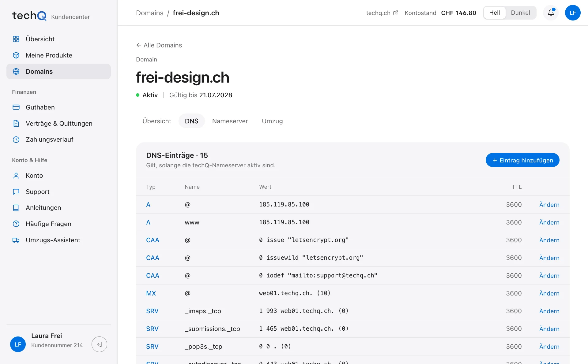
Task: Click the TTL column header
Action: click(x=517, y=187)
